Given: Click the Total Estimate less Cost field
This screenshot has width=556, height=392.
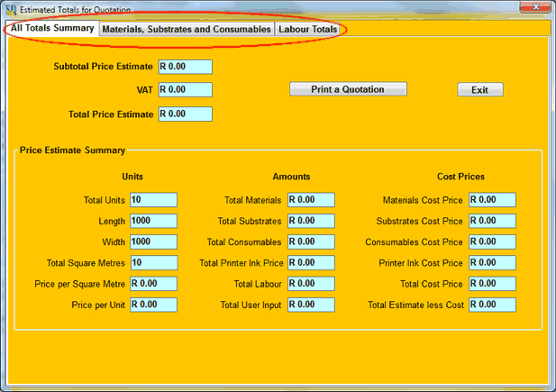Looking at the screenshot, I should pos(492,305).
